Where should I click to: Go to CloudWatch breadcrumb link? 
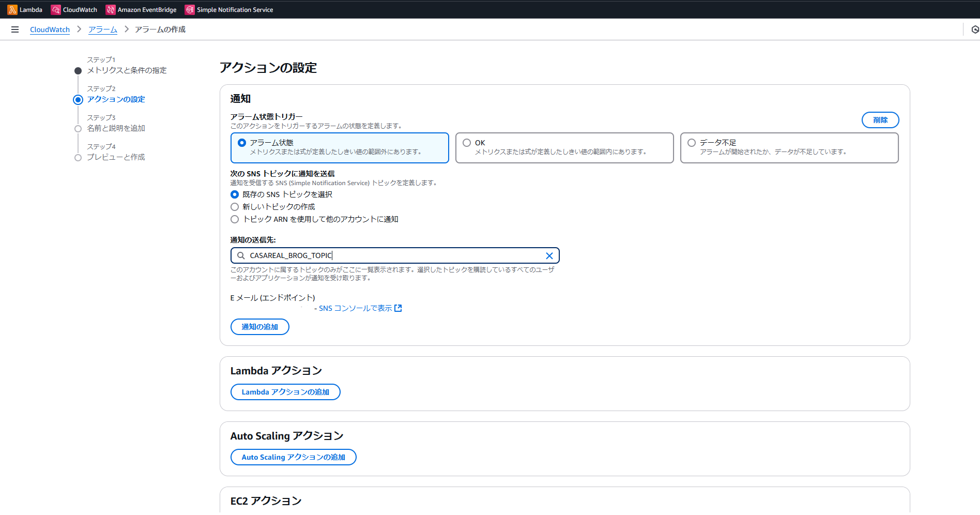click(x=50, y=29)
